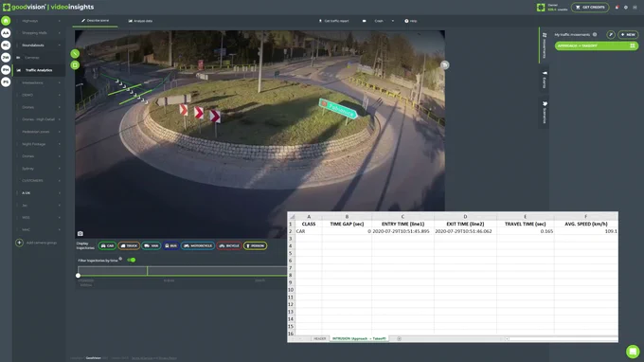The width and height of the screenshot is (644, 362).
Task: Click the green marker on time filter bar
Action: 147,271
